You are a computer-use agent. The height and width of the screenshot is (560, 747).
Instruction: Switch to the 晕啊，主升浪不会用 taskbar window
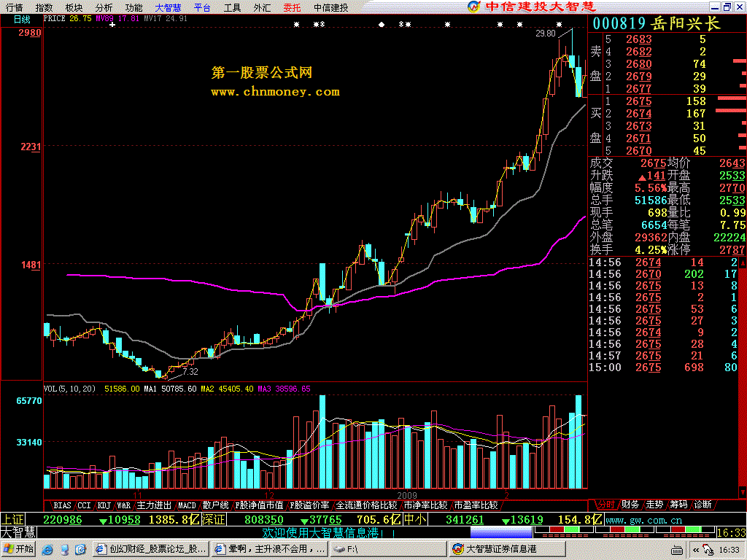[x=270, y=549]
